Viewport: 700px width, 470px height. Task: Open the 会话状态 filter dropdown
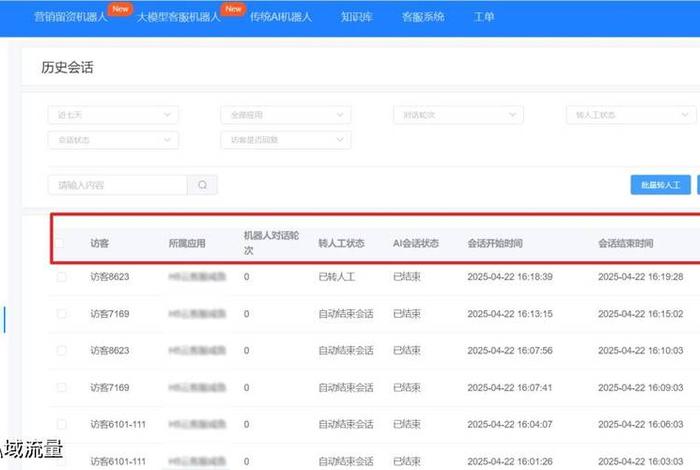coord(113,140)
